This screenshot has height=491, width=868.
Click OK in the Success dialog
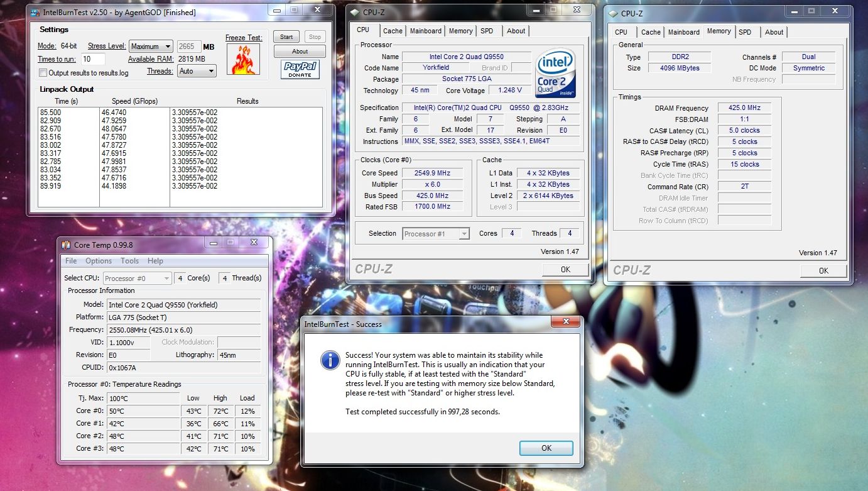tap(546, 448)
